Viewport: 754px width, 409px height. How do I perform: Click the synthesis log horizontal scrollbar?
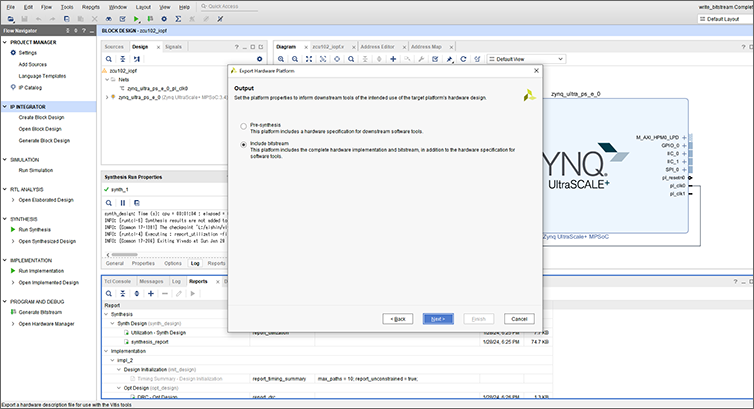click(125, 255)
